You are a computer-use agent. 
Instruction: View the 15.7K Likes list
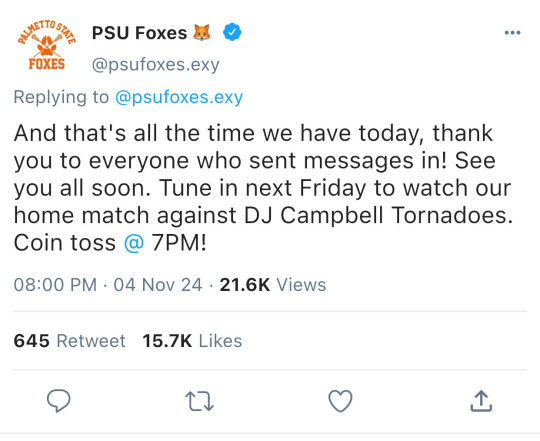(x=192, y=341)
